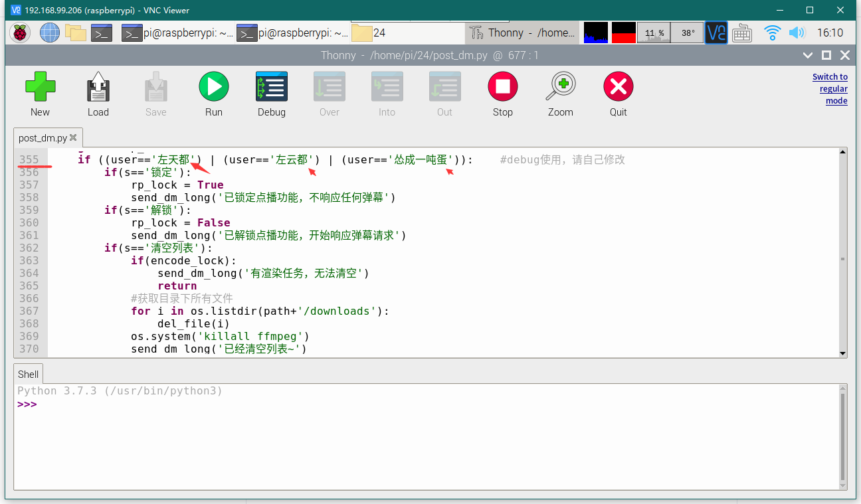Click the Step Out icon
The width and height of the screenshot is (861, 504).
[x=445, y=87]
